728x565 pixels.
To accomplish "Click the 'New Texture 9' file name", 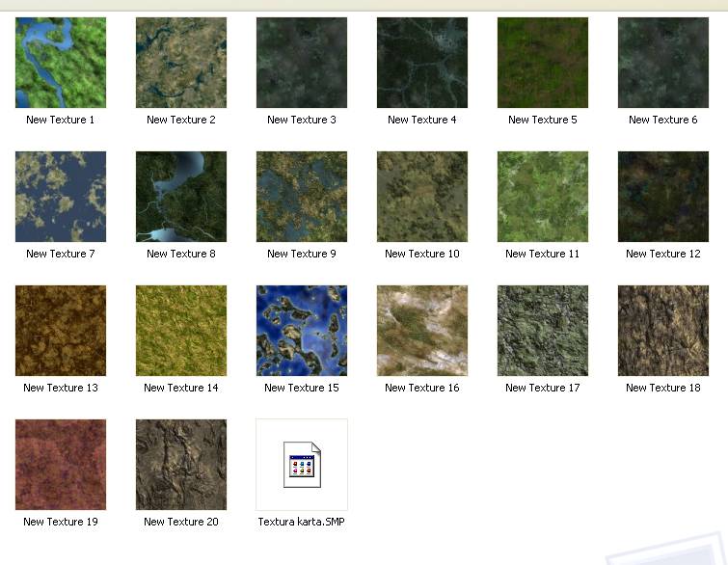I will (302, 254).
